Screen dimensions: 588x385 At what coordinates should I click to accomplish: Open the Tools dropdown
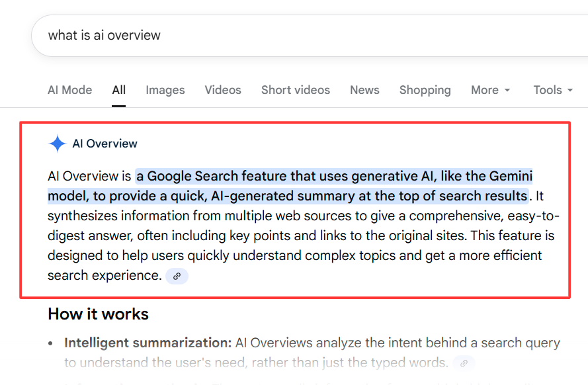tap(552, 90)
